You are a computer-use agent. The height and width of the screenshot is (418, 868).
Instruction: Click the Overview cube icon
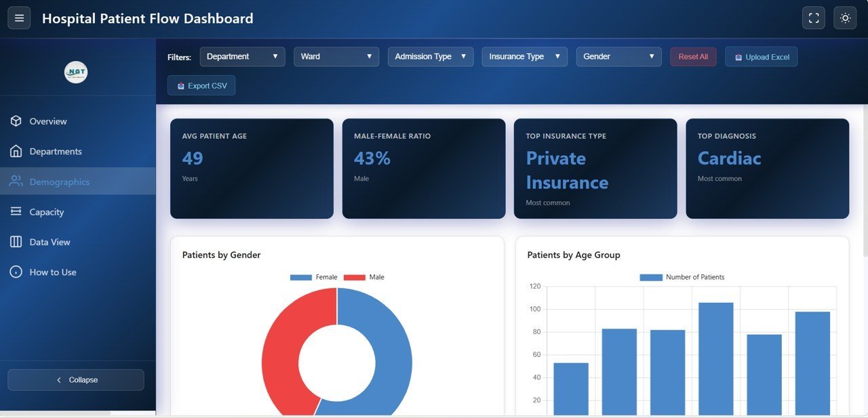tap(16, 121)
